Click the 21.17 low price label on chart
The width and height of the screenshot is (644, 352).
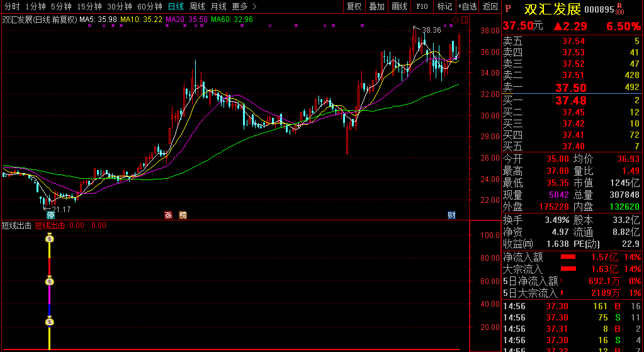point(61,210)
